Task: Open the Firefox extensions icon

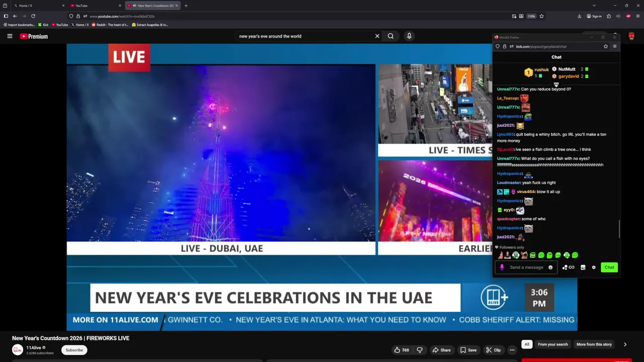Action: (x=609, y=16)
